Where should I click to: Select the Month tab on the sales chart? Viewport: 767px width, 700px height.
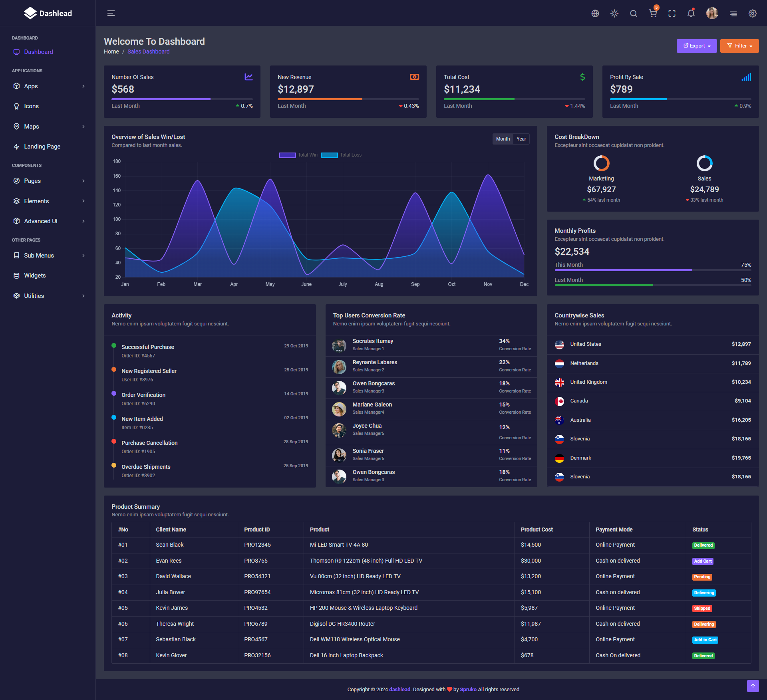(503, 139)
